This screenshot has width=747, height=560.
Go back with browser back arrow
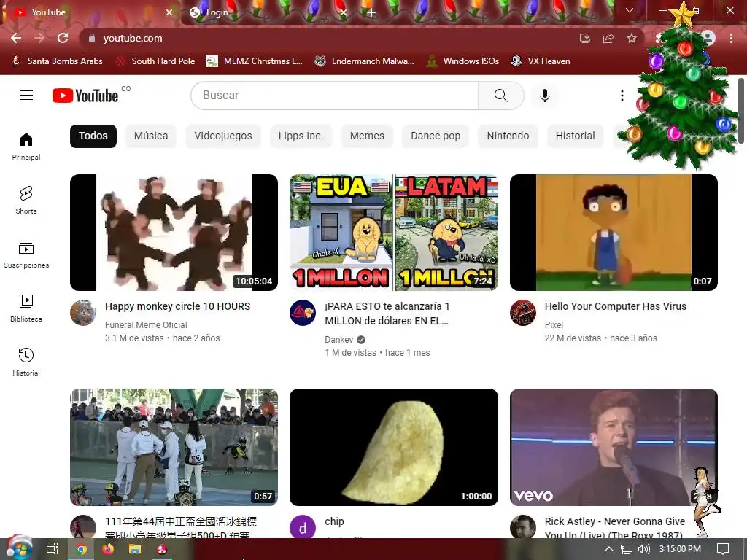tap(16, 38)
